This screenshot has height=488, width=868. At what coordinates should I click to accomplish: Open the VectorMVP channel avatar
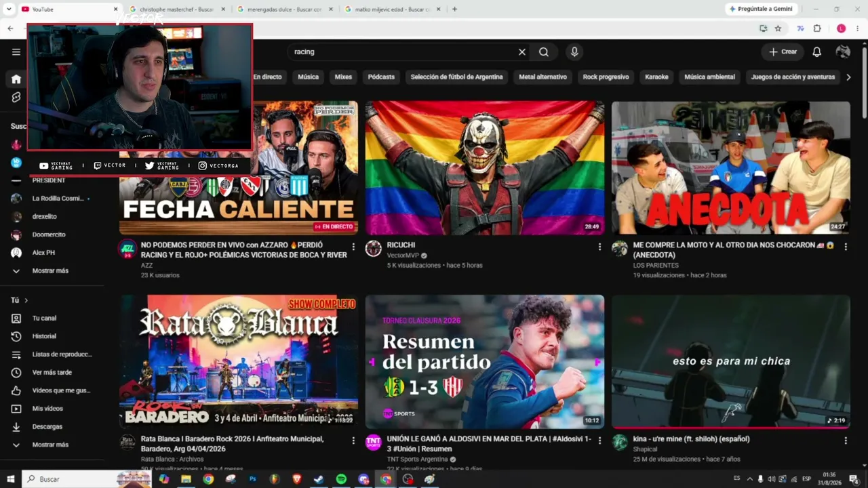coord(374,249)
